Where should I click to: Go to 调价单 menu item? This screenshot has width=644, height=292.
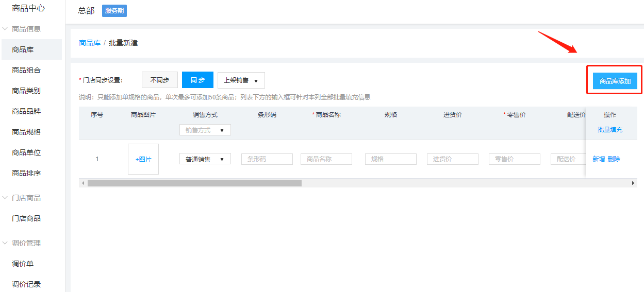pyautogui.click(x=23, y=264)
